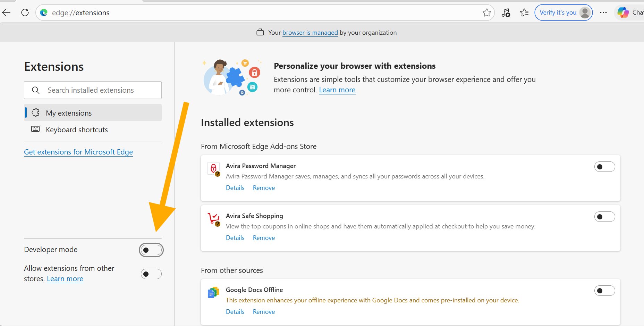Open Settings and more (three dots)
The image size is (644, 326).
coord(603,13)
